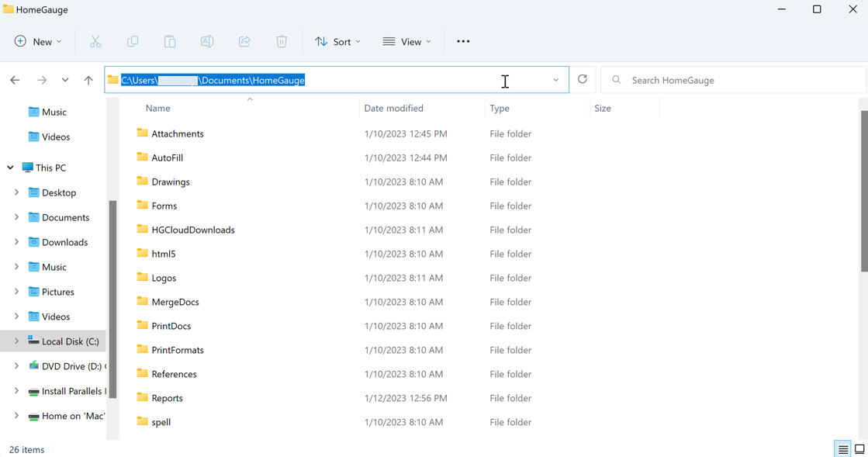
Task: Click the Delete trash can icon
Action: (282, 42)
